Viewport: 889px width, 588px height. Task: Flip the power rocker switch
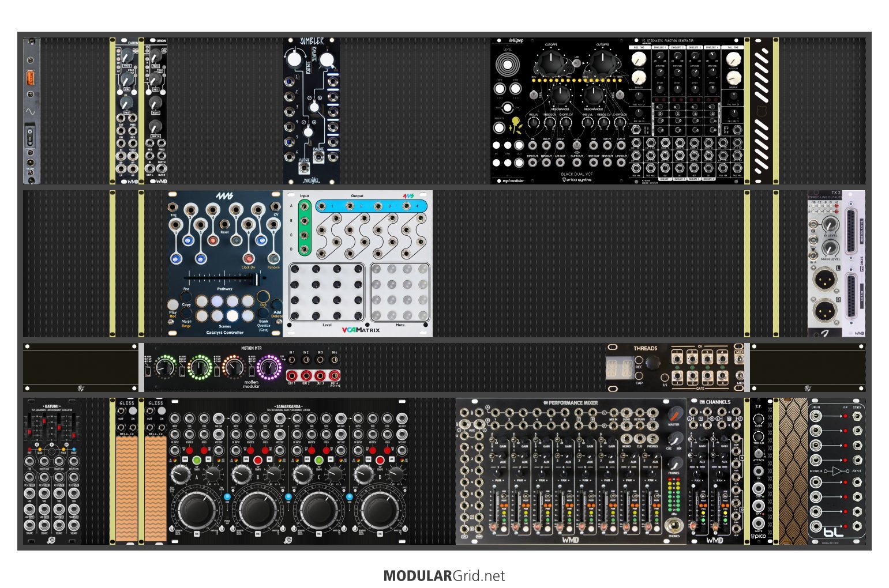pyautogui.click(x=30, y=138)
